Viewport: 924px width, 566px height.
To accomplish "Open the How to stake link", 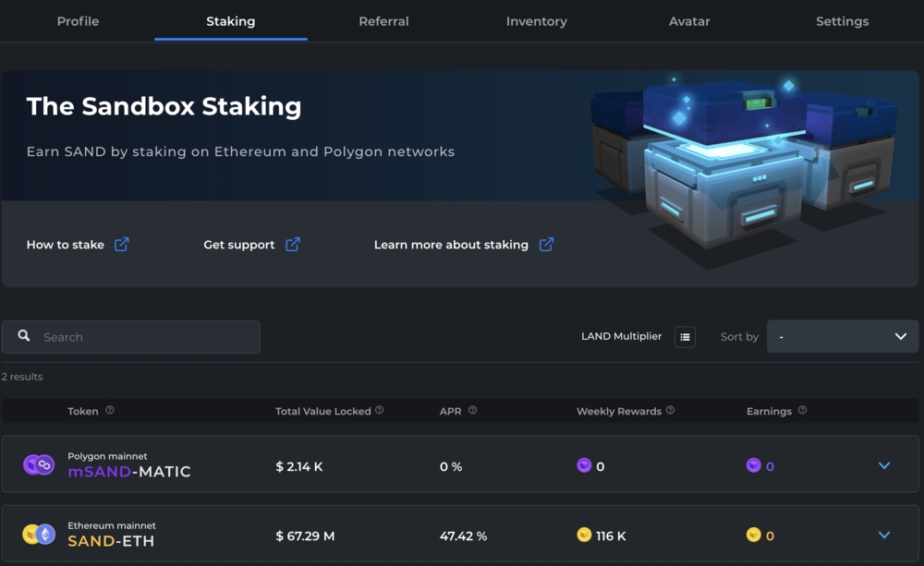I will point(66,245).
